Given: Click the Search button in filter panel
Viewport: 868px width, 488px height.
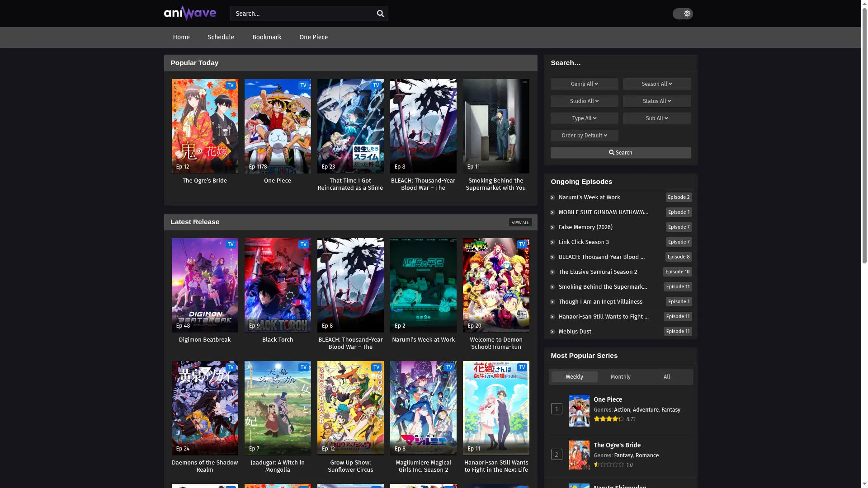Looking at the screenshot, I should coord(621,153).
